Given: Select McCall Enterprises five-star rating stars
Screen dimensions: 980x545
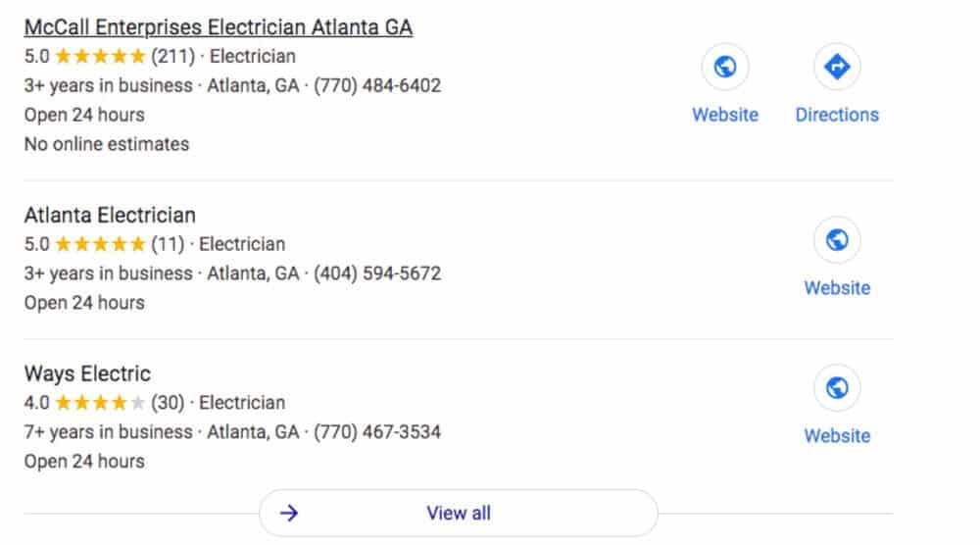Looking at the screenshot, I should (101, 56).
